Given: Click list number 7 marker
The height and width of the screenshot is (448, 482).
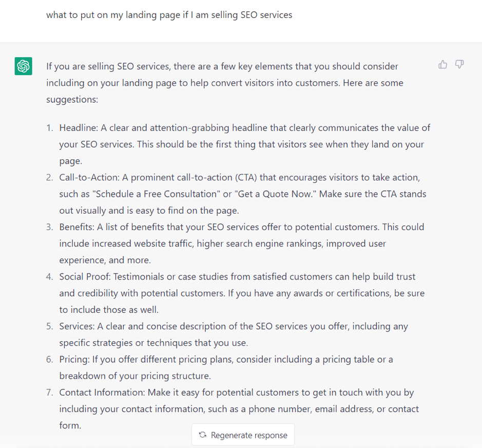Looking at the screenshot, I should pyautogui.click(x=49, y=393).
